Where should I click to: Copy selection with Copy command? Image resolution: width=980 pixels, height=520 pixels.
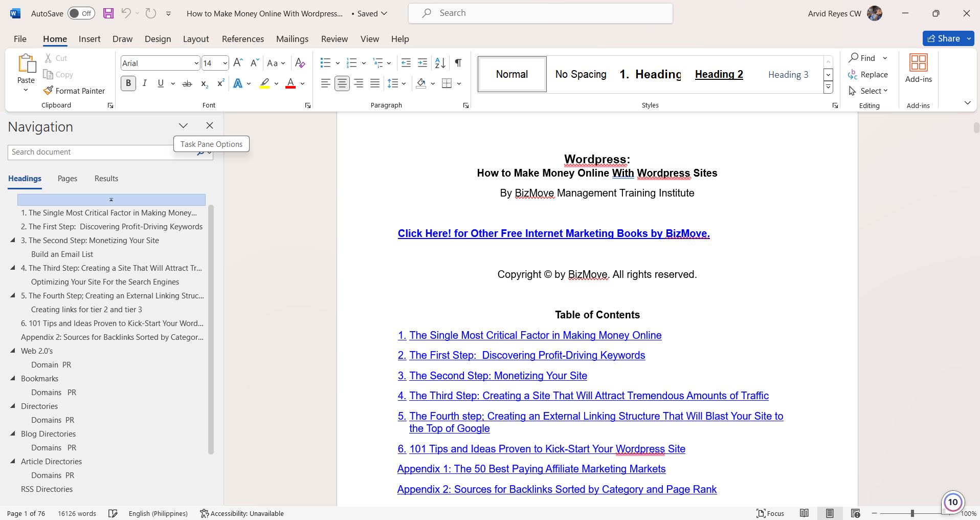click(58, 75)
